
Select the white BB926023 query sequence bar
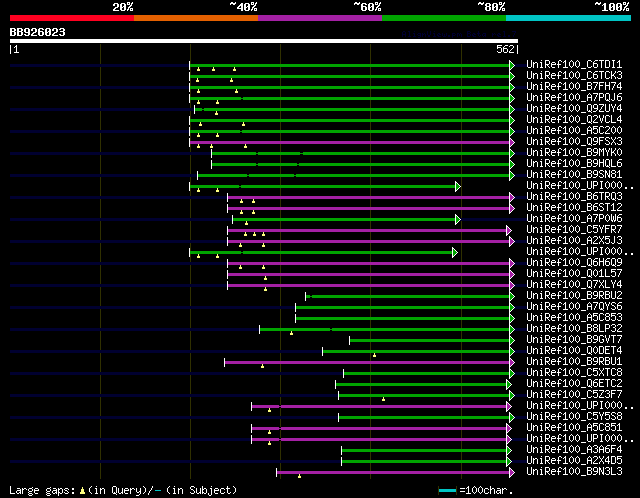pyautogui.click(x=264, y=41)
